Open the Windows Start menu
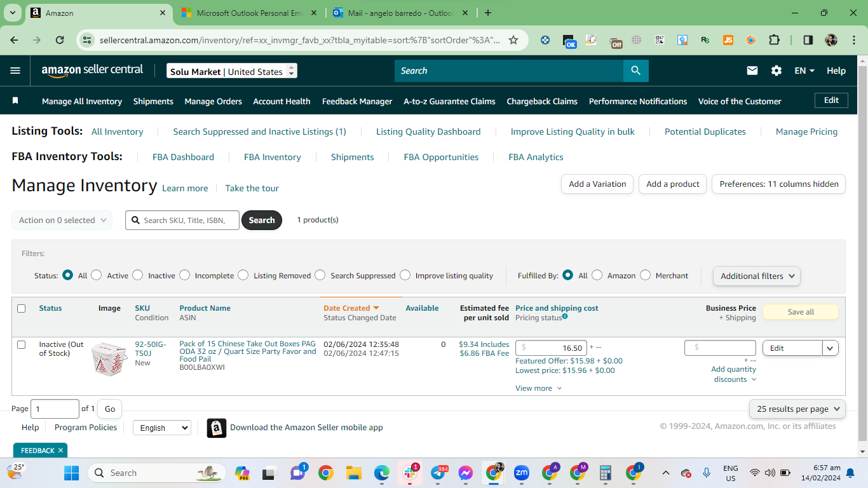The image size is (868, 488). [71, 473]
